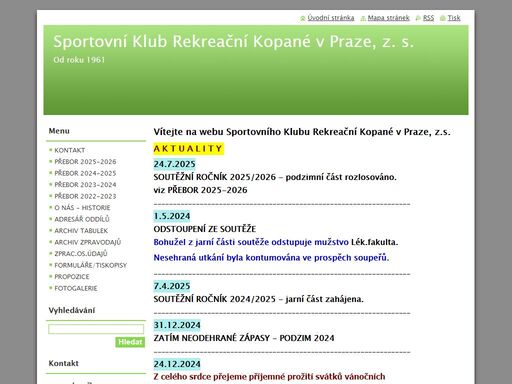Click the AKTUALITY highlighted heading

(x=188, y=149)
